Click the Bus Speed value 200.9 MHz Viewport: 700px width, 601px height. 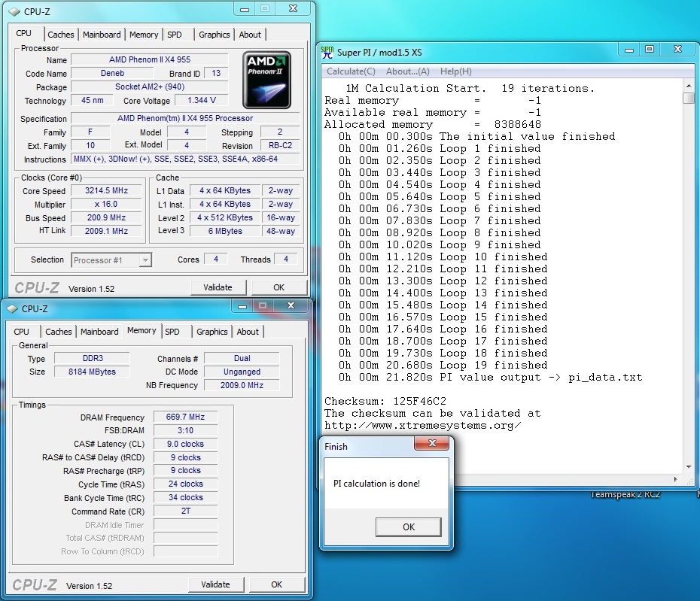coord(106,217)
